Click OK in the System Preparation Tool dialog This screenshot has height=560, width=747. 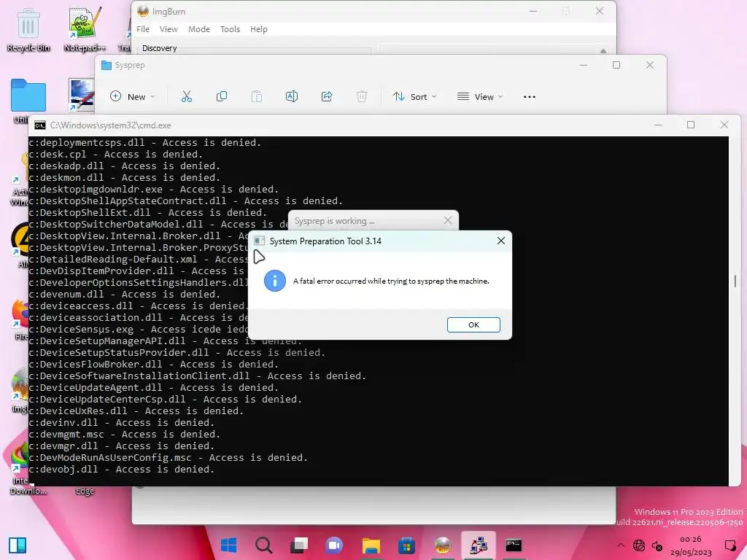(473, 324)
